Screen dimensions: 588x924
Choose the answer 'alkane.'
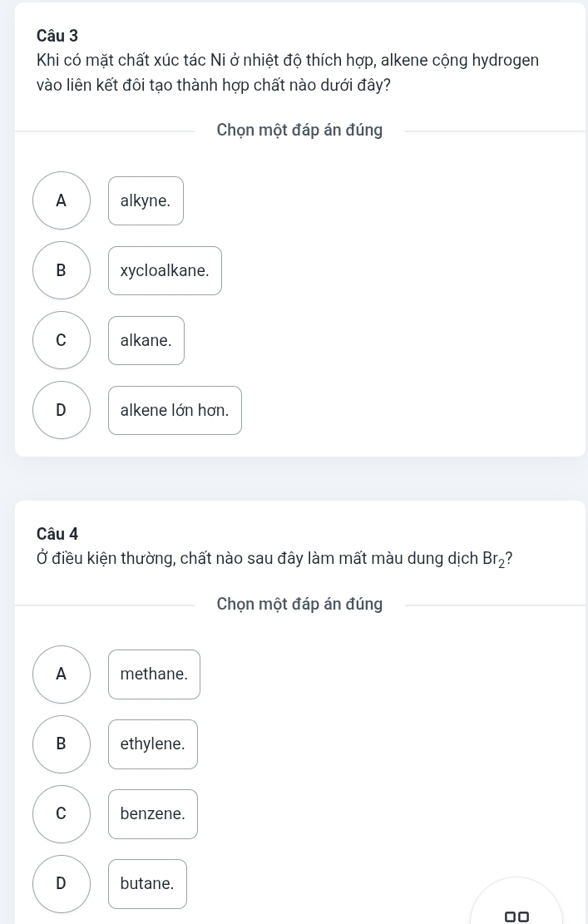coord(146,341)
